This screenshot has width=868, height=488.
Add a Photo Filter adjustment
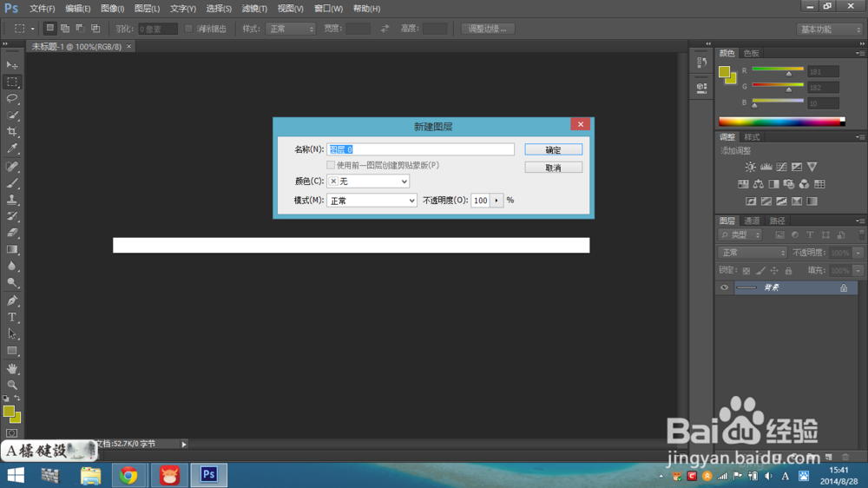coord(789,184)
